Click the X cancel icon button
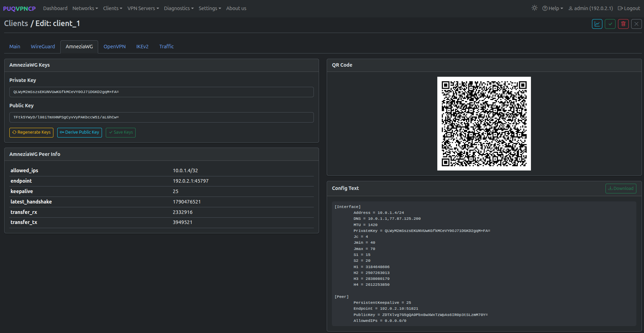The width and height of the screenshot is (644, 333). point(636,24)
